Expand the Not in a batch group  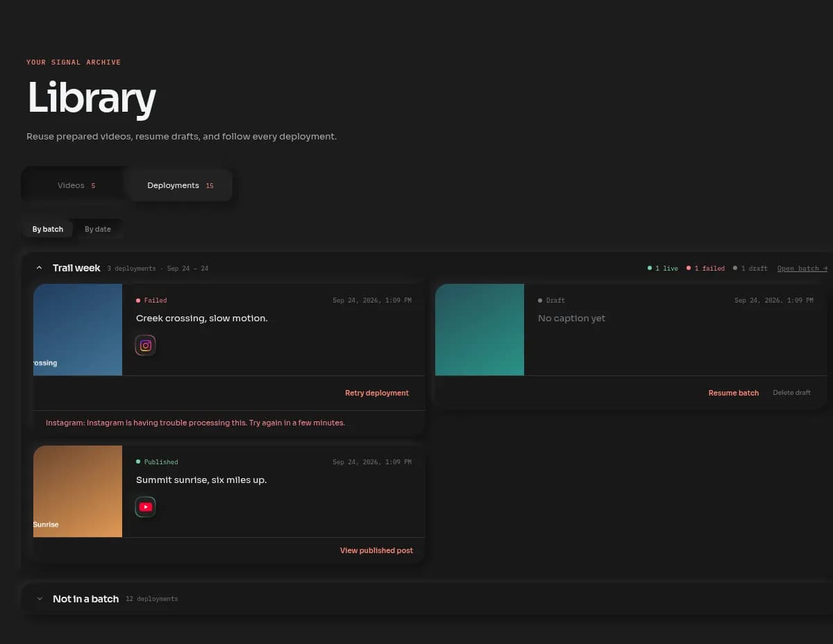tap(40, 599)
